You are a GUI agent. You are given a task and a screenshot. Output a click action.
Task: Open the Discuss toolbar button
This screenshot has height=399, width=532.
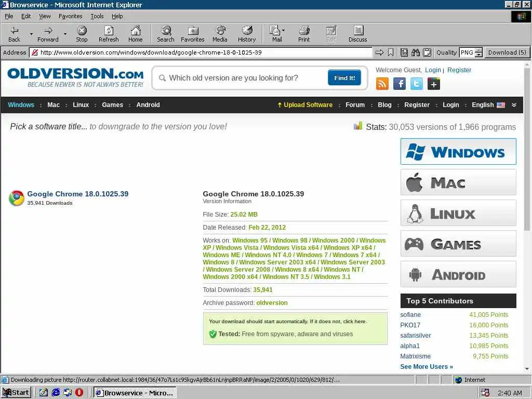click(357, 34)
